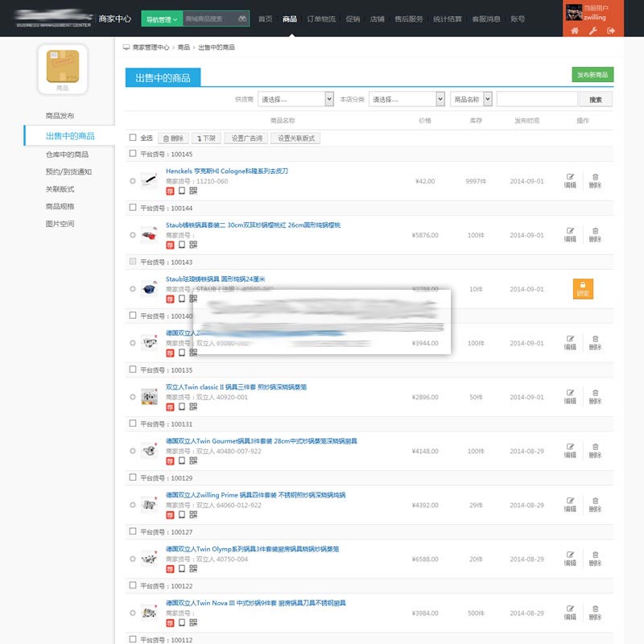The width and height of the screenshot is (644, 644).
Task: Open QR code icon for Twin Gourmet
Action: tap(193, 460)
